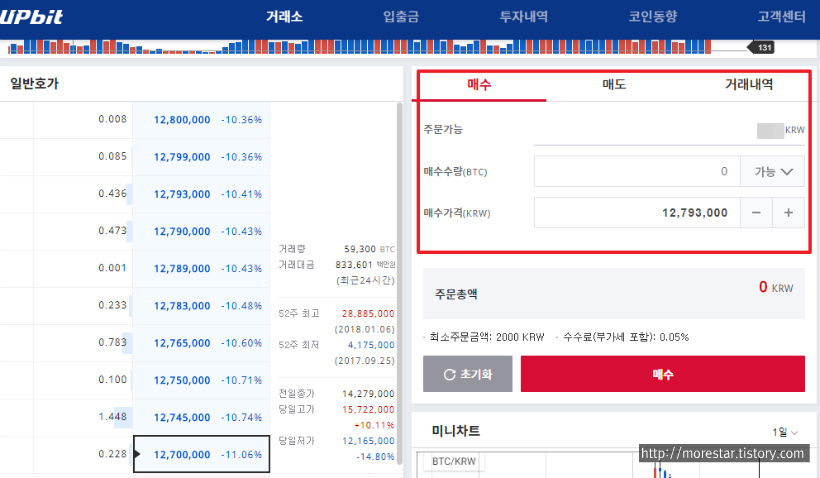The height and width of the screenshot is (478, 820).
Task: Select order book price 12,765,000
Action: [182, 343]
